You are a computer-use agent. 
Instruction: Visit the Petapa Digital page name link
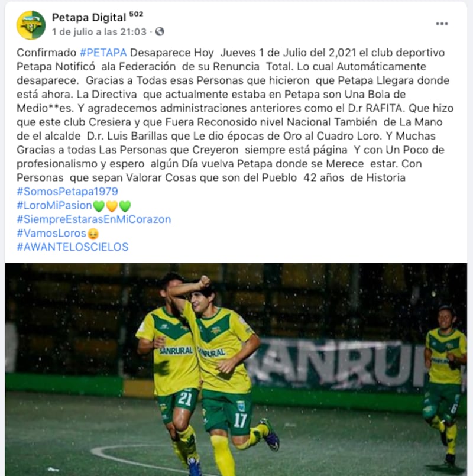click(x=89, y=18)
